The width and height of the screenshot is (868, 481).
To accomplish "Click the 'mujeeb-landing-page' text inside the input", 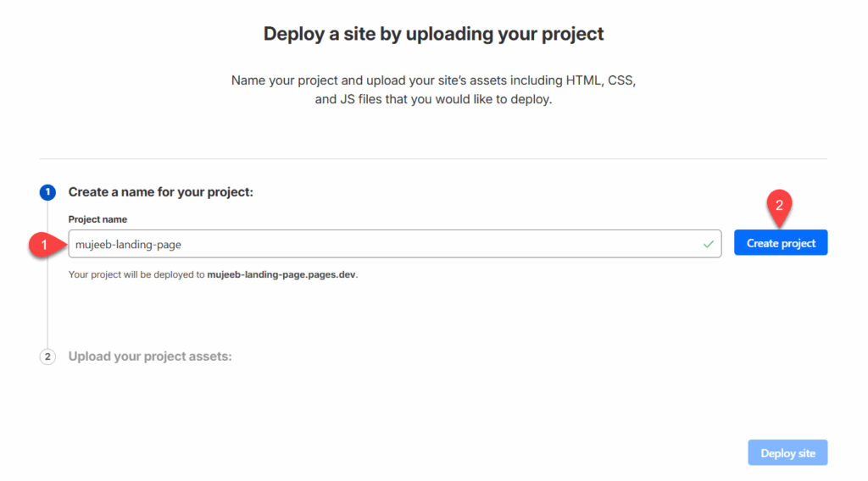I will (x=128, y=244).
